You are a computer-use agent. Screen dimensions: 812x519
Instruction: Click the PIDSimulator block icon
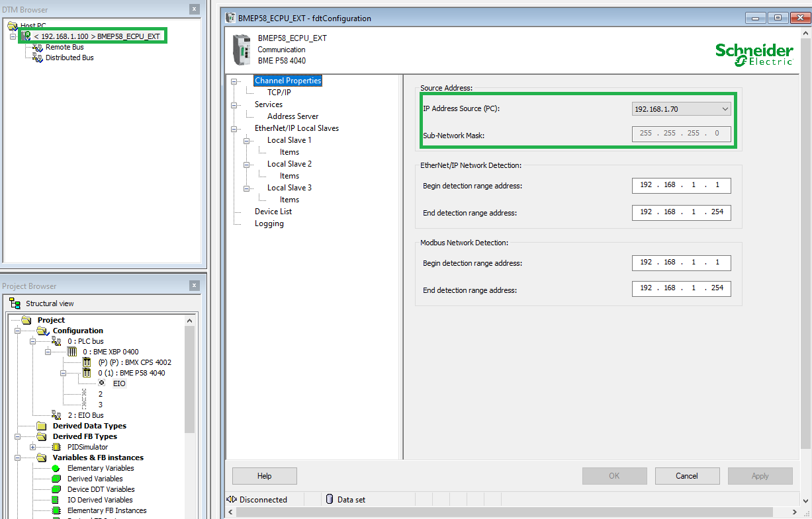pos(56,447)
